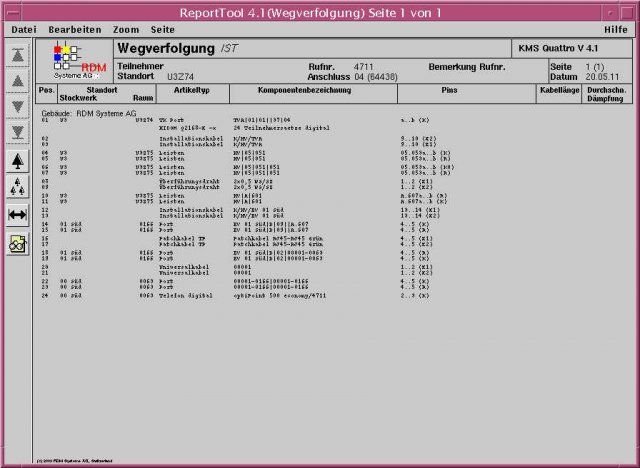
Task: Minimize the ReportTool window
Action: pyautogui.click(x=611, y=13)
